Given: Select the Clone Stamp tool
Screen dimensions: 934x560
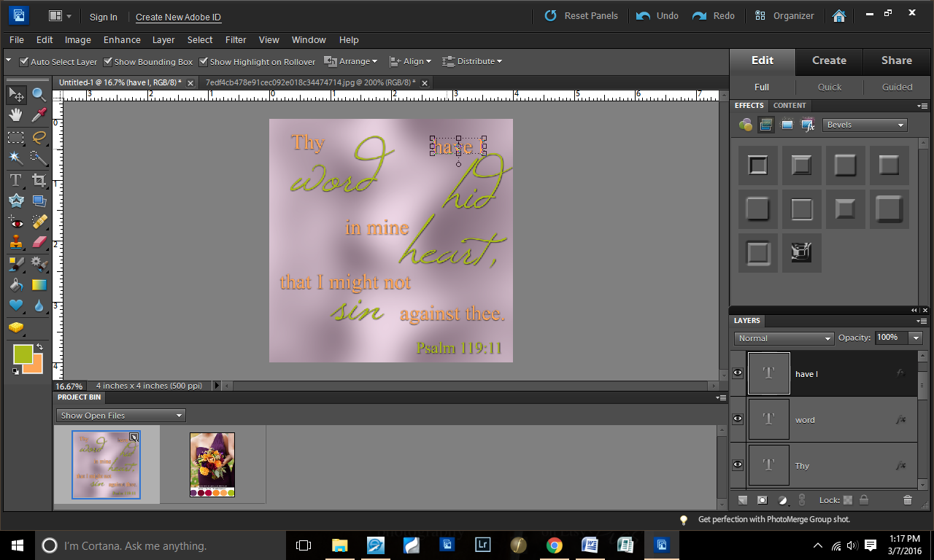Looking at the screenshot, I should point(15,242).
